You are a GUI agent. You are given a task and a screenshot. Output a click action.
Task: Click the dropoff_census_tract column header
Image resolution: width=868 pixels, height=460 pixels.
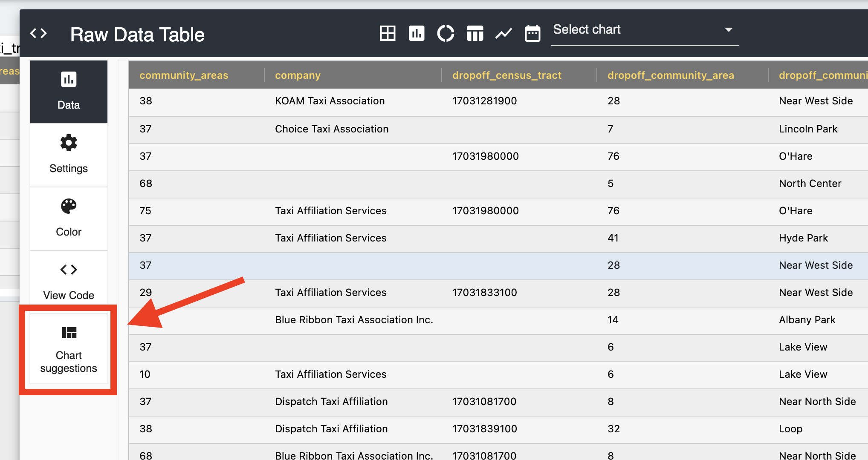click(x=506, y=75)
